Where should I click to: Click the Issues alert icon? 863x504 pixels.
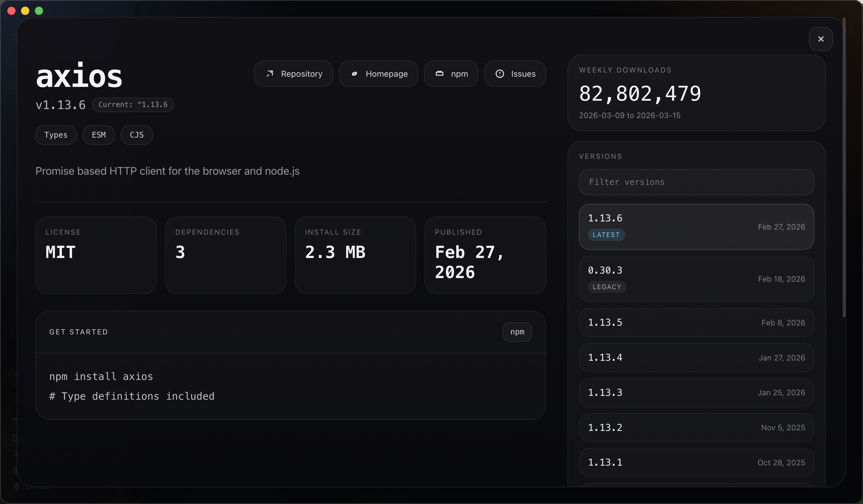(500, 74)
